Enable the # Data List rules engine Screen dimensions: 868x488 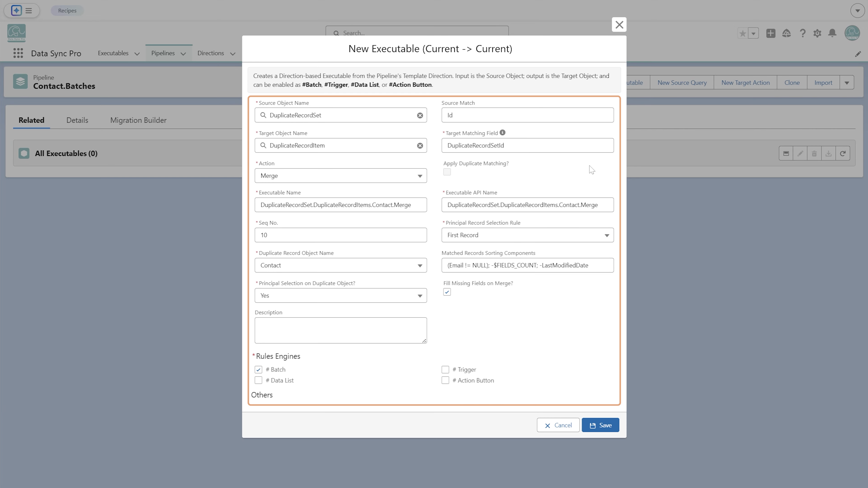click(x=258, y=380)
